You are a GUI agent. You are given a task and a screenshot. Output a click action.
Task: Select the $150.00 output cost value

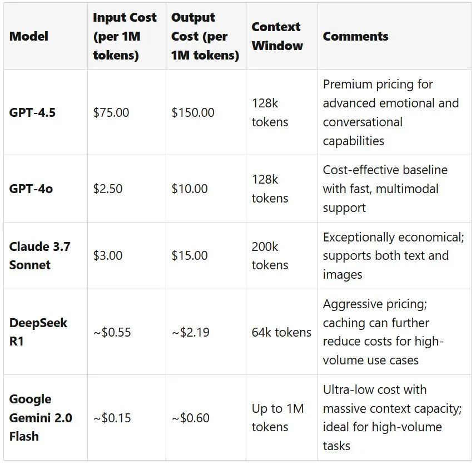(193, 112)
